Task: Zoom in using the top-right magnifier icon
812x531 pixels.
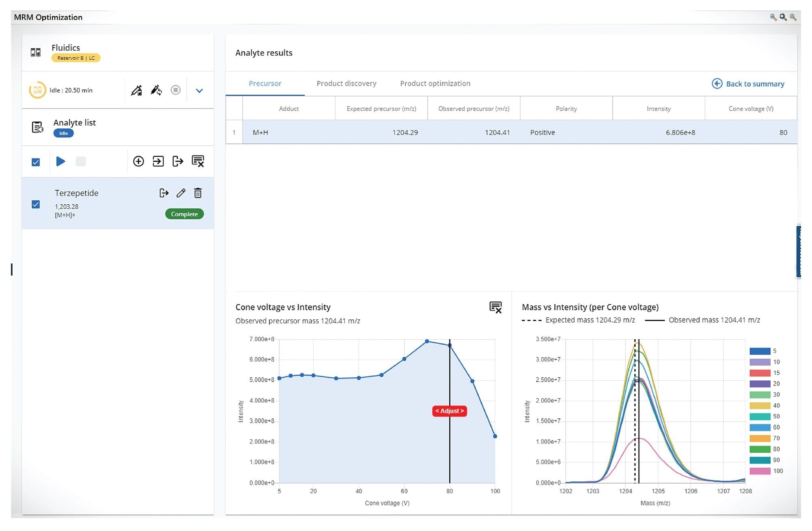Action: [791, 17]
